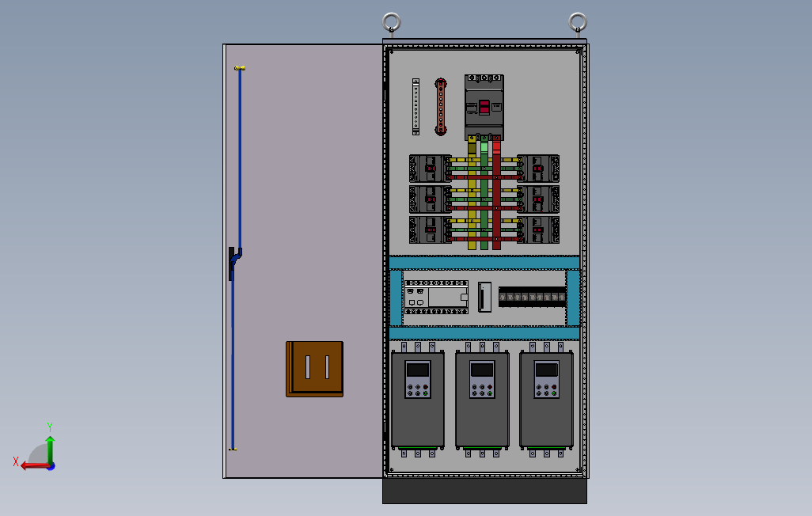Image resolution: width=812 pixels, height=516 pixels.
Task: Pick the red vertical busbar
Action: click(497, 194)
